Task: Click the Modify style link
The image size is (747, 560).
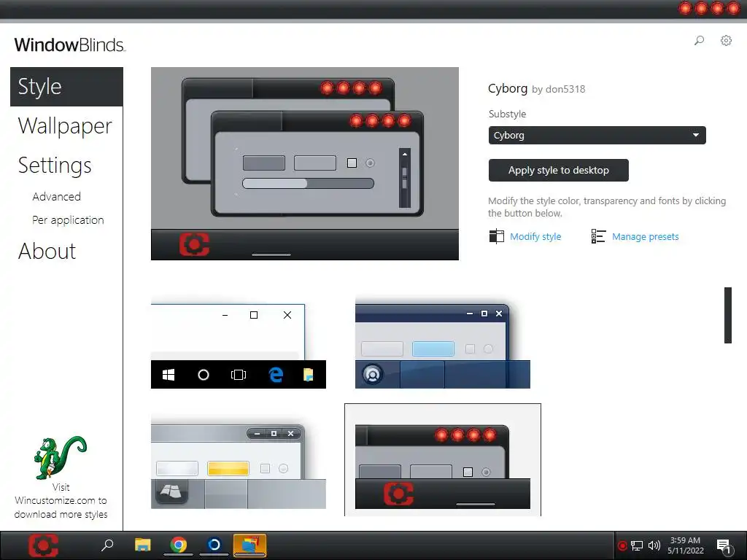Action: click(x=535, y=237)
